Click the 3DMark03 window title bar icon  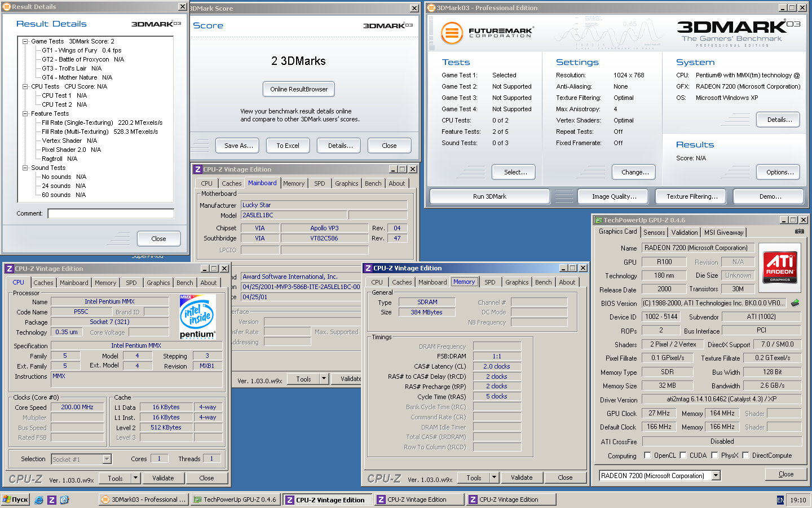click(431, 7)
